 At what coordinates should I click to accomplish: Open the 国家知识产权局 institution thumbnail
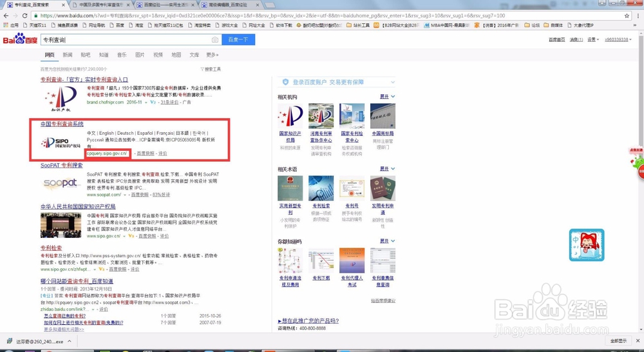pyautogui.click(x=290, y=116)
